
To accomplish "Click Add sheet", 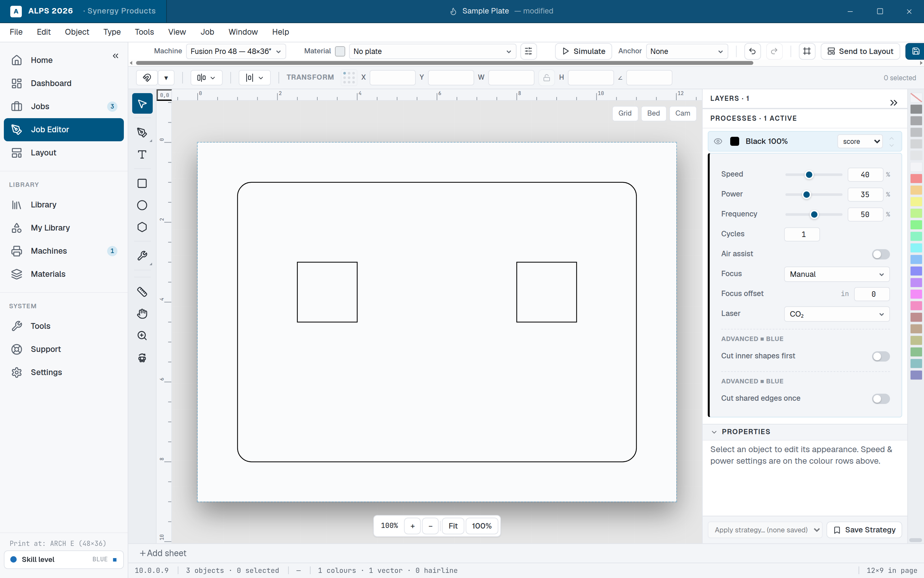I will pyautogui.click(x=163, y=554).
